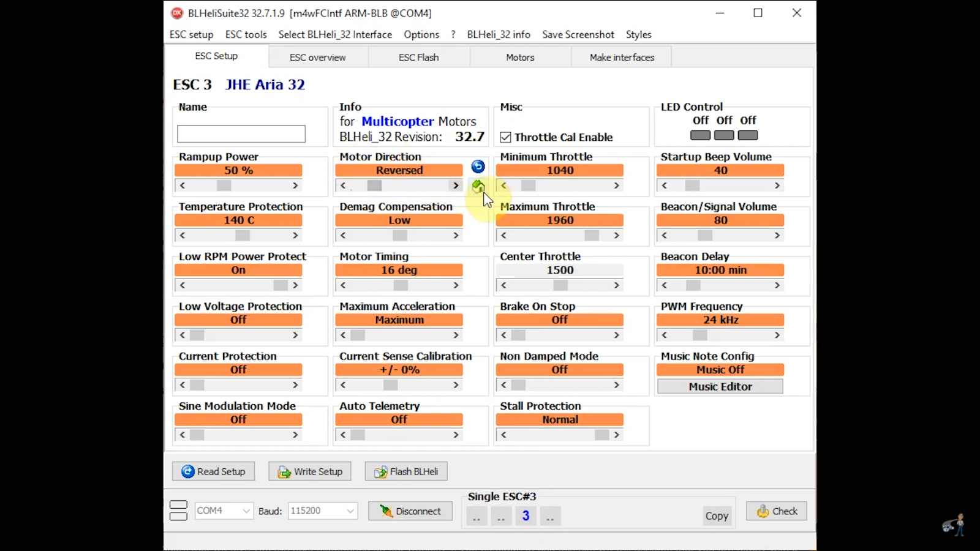Open the Options menu
Viewport: 980px width, 551px height.
click(x=421, y=35)
